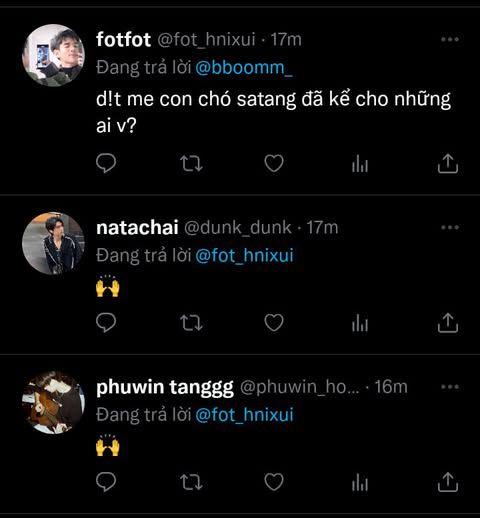The width and height of the screenshot is (480, 518).
Task: View analytics of phuwin tanggg's tweet
Action: pos(360,482)
